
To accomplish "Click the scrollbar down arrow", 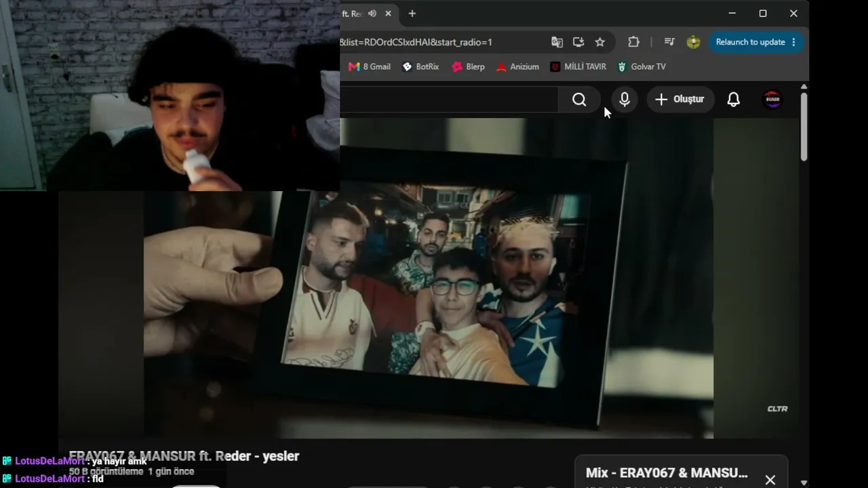I will (804, 483).
